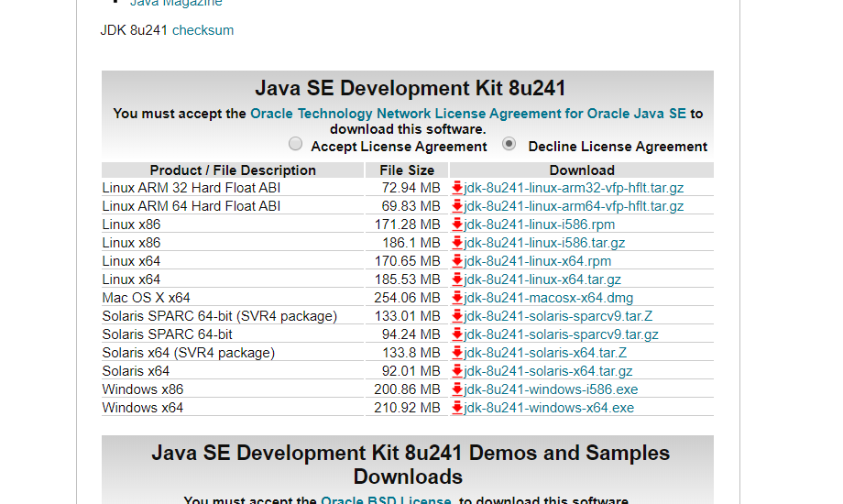Download jdk-8u241-solaris-x64.tar.Z file link
The height and width of the screenshot is (504, 843).
click(545, 352)
